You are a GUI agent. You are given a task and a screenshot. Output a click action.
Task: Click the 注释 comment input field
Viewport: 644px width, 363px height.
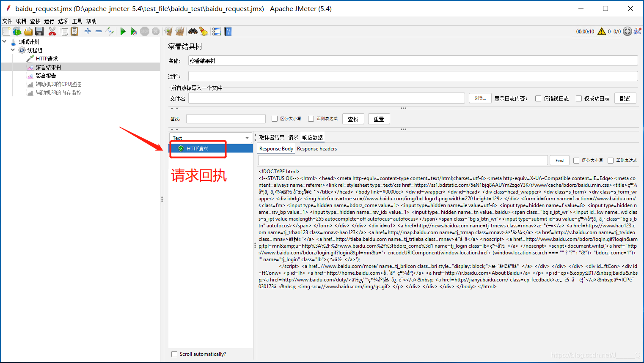click(x=413, y=76)
